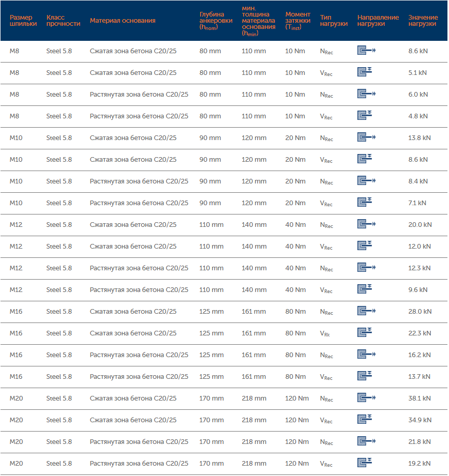The image size is (449, 476).
Task: Click the 'Класс прочности' column header
Action: coord(63,21)
